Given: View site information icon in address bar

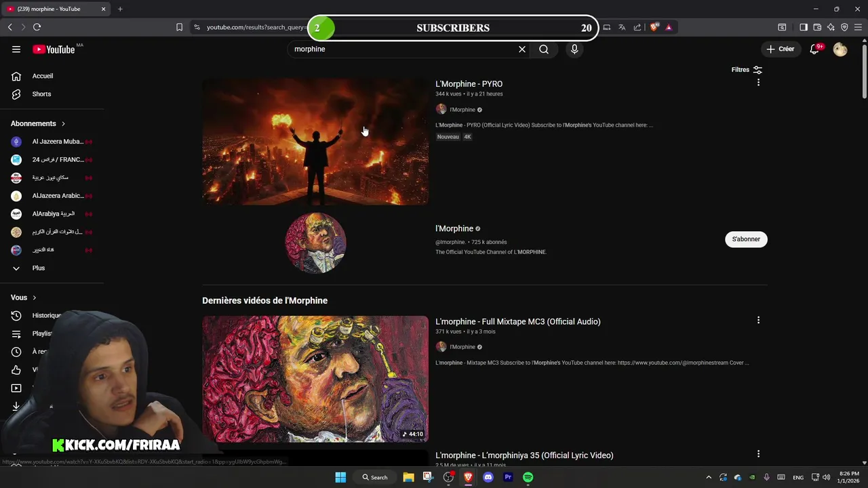Looking at the screenshot, I should [197, 27].
